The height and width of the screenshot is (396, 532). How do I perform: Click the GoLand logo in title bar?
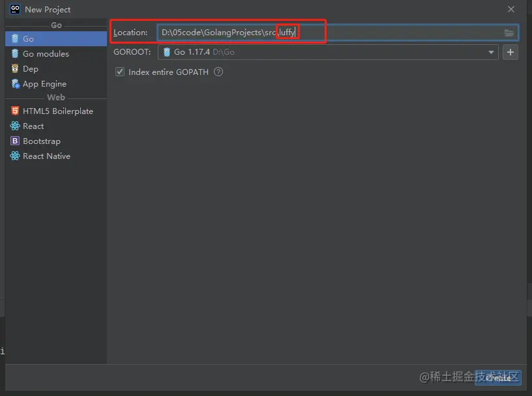tap(15, 9)
